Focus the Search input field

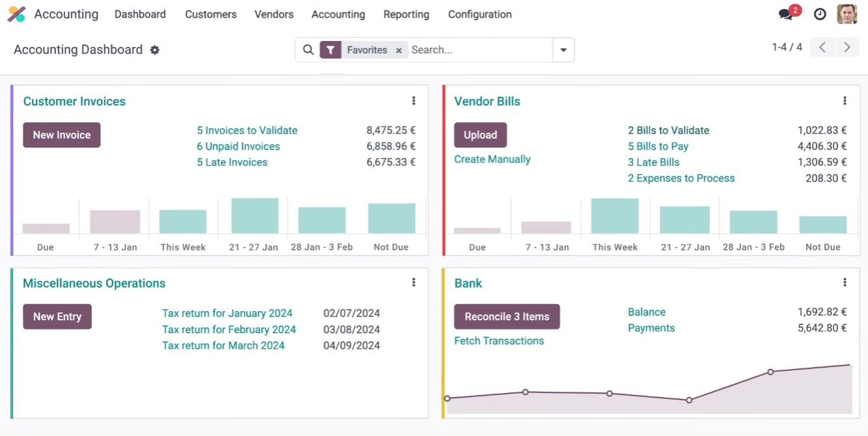480,50
